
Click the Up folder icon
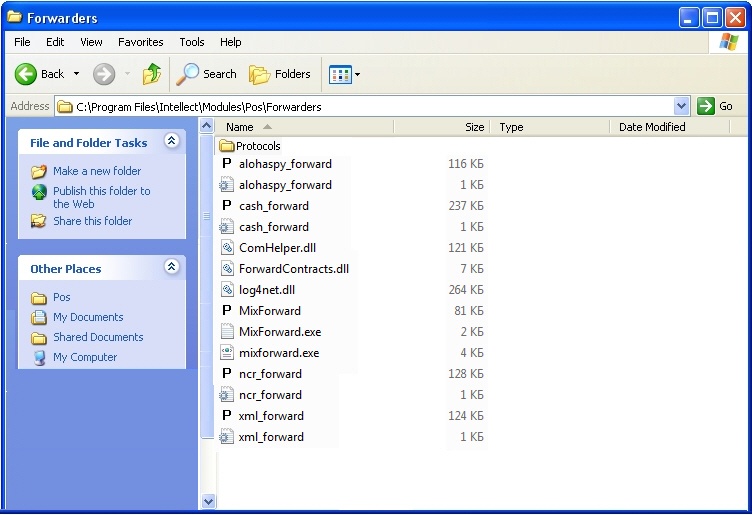tap(152, 74)
